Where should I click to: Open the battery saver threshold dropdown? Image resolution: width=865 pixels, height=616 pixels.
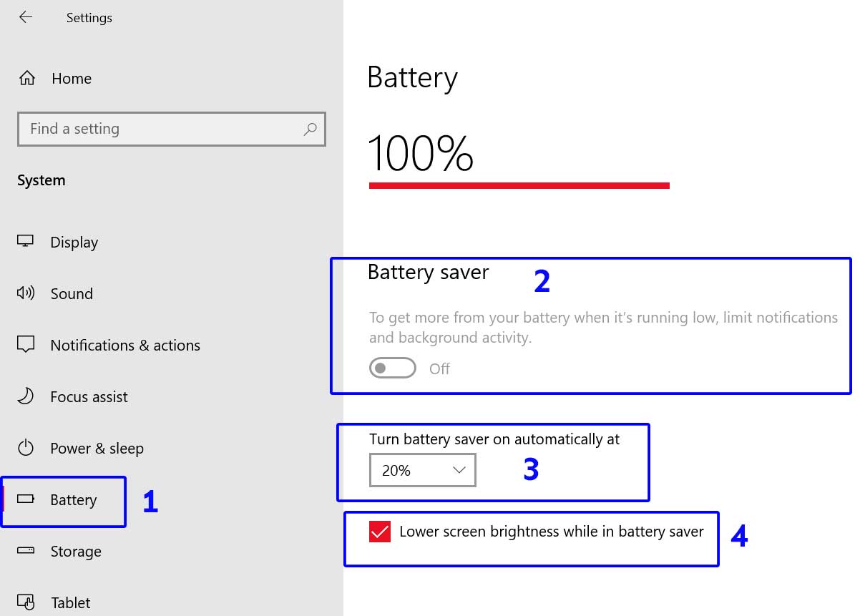click(422, 470)
